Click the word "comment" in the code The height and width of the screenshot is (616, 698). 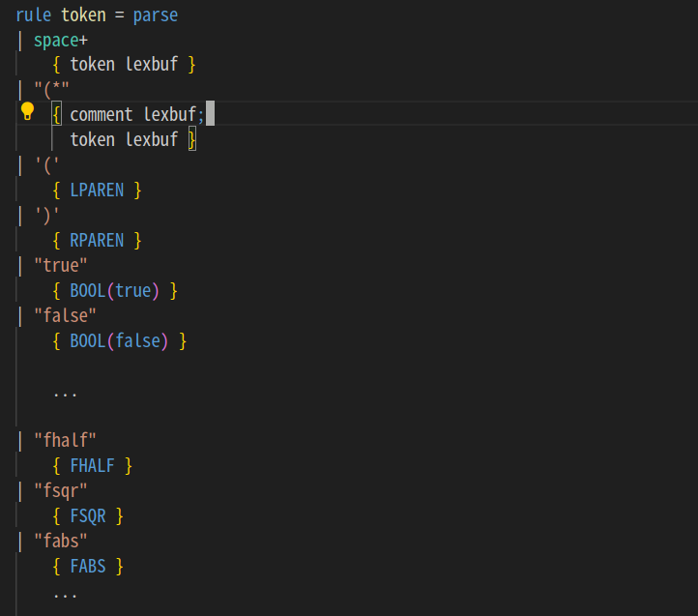click(102, 115)
